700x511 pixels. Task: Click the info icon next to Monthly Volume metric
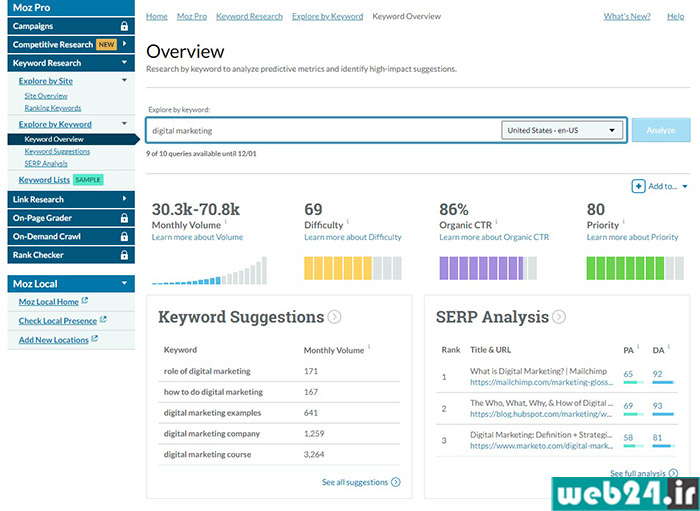click(225, 221)
